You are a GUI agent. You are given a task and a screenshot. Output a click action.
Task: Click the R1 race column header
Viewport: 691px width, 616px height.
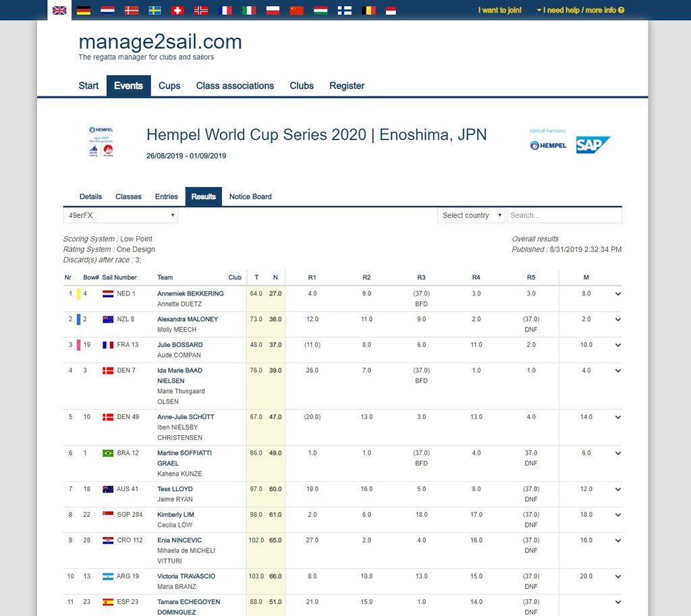pyautogui.click(x=312, y=277)
